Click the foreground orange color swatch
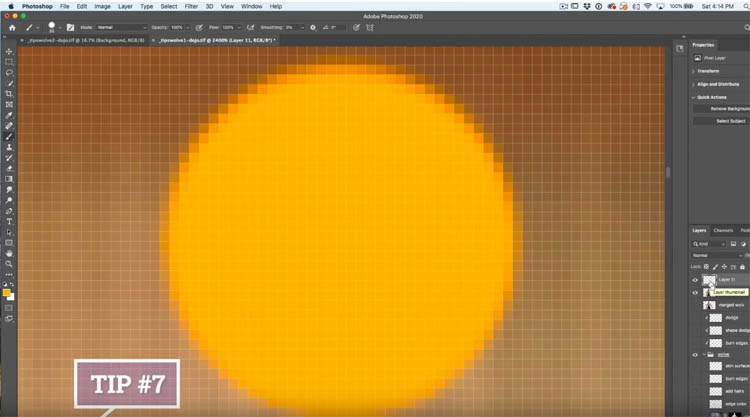 pos(6,292)
